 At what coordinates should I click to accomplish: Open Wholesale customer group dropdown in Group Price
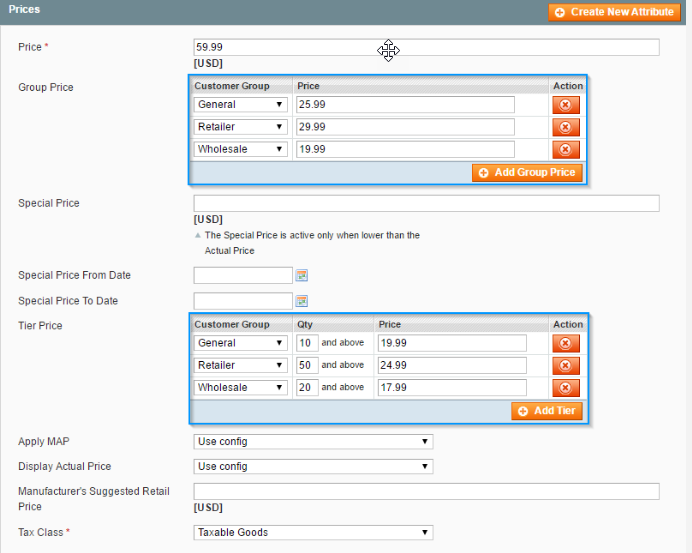point(241,149)
